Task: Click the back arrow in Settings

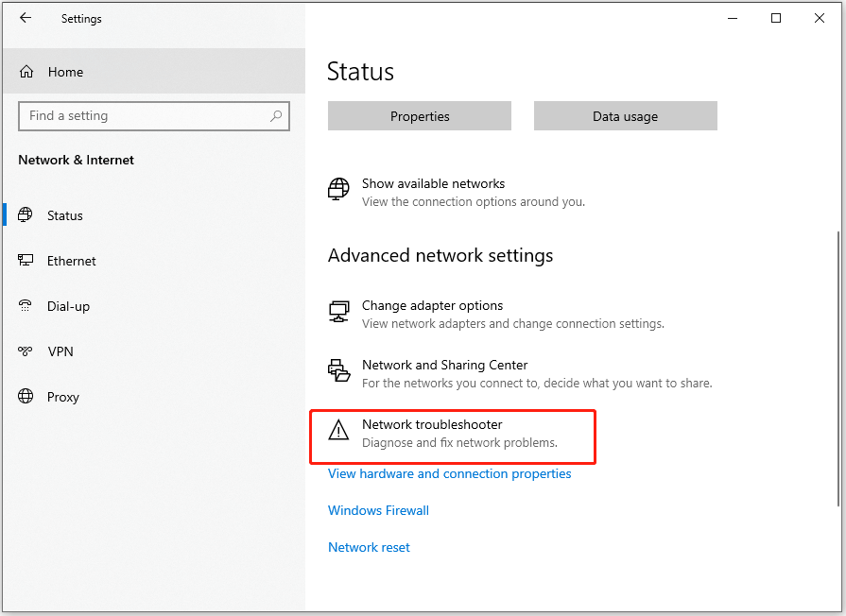Action: (x=26, y=18)
